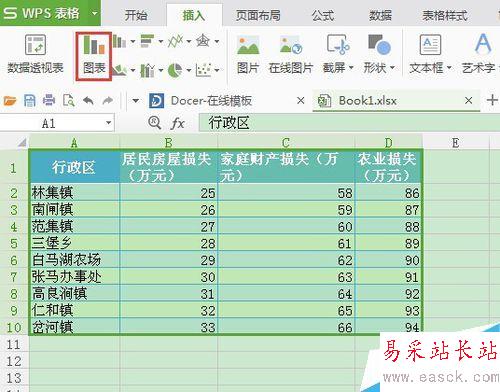
Task: Select column B header
Action: pos(169,143)
